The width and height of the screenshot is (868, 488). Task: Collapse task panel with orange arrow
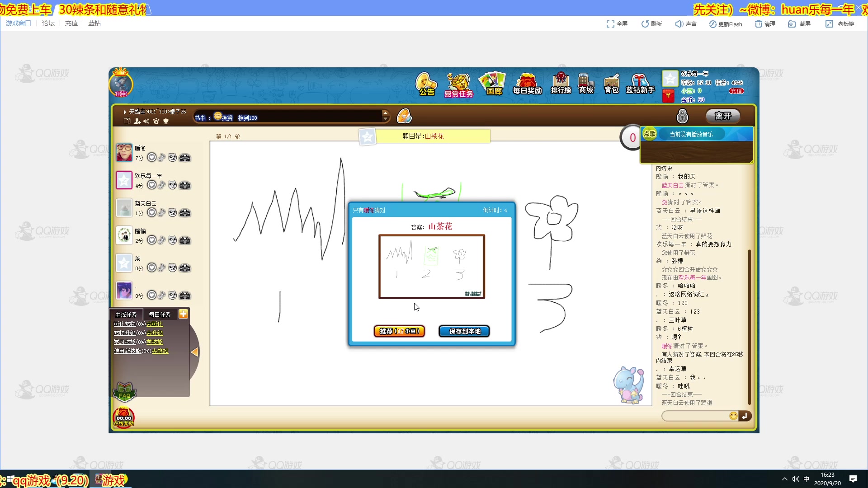point(195,352)
